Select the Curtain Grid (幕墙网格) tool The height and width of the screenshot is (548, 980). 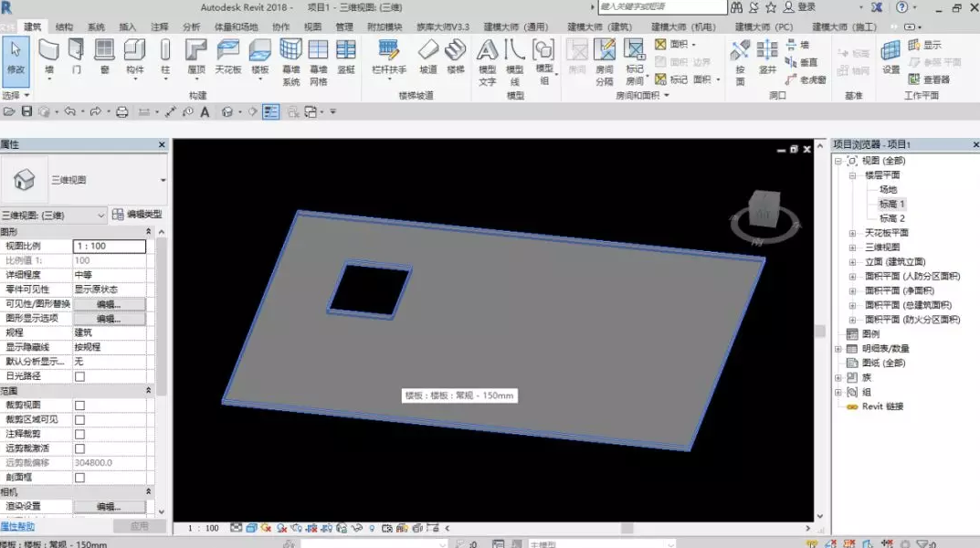(x=318, y=62)
